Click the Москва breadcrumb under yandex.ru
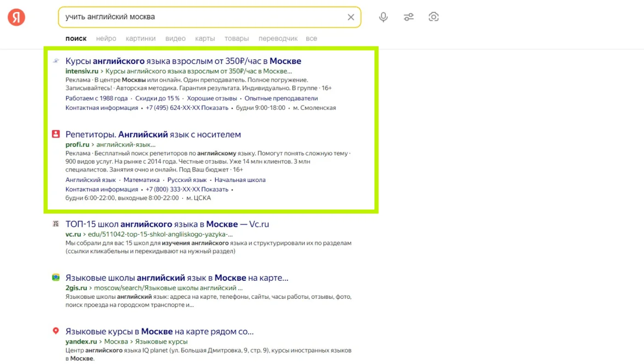This screenshot has width=644, height=364. (116, 341)
